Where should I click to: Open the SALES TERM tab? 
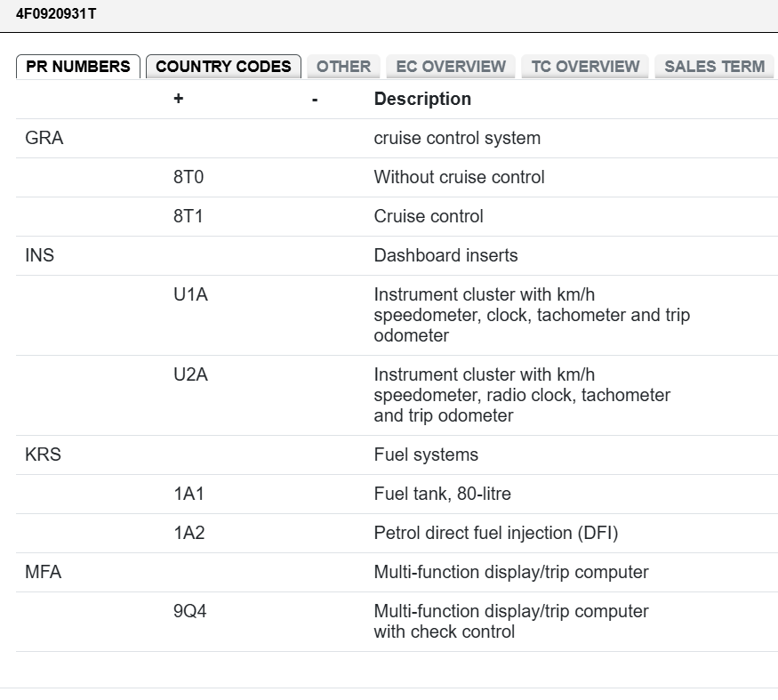coord(714,67)
